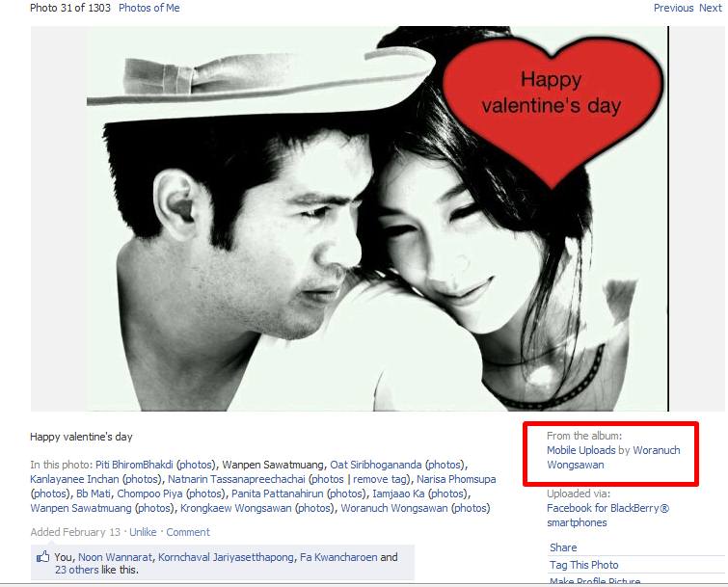
Task: Click the remove tag link
Action: pos(378,479)
